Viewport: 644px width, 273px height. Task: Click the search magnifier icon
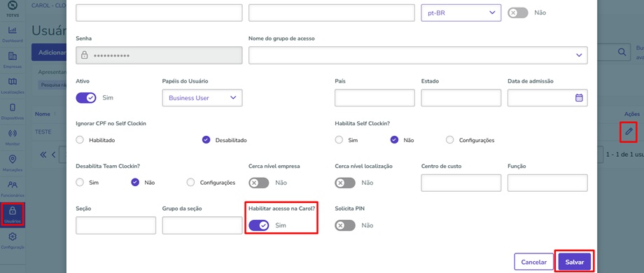[622, 52]
